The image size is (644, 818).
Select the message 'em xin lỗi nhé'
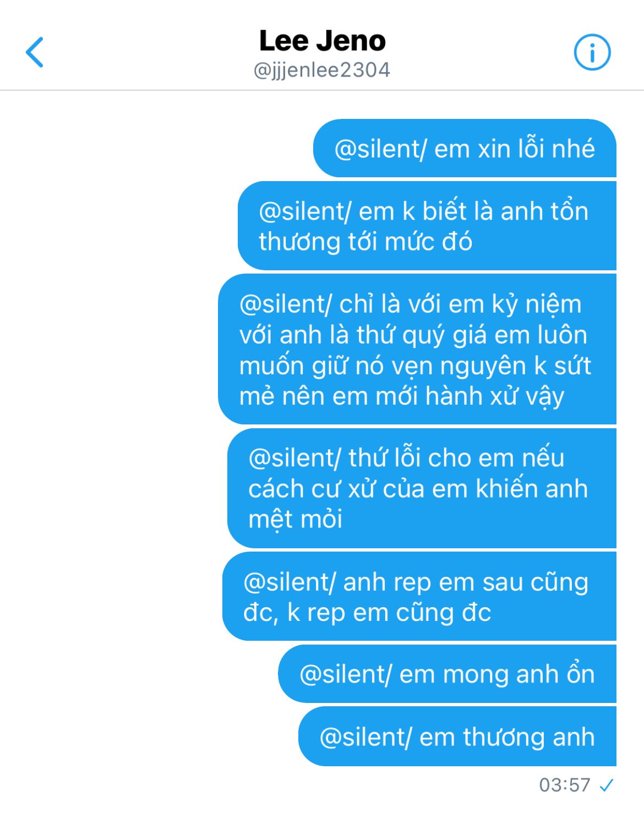(x=465, y=149)
